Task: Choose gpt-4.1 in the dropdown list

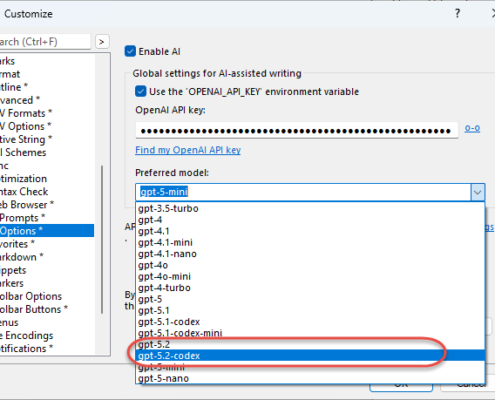Action: pos(310,231)
